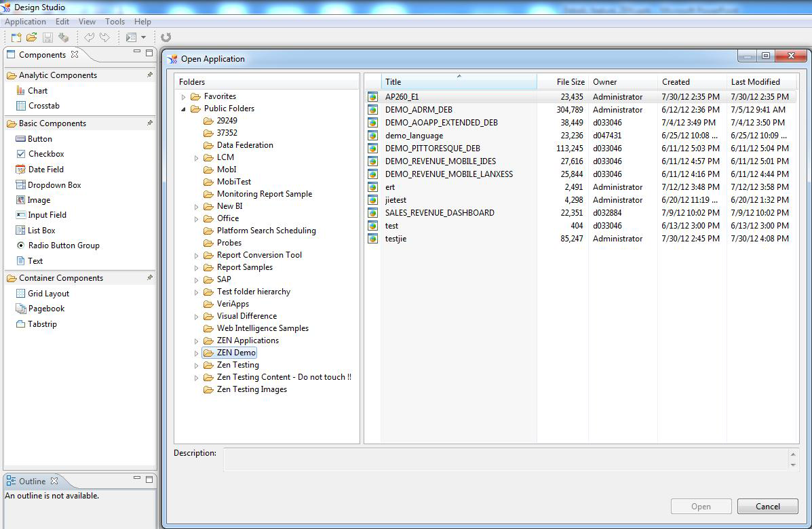This screenshot has width=812, height=529.
Task: Click the Open Application folder toolbar icon
Action: tap(32, 37)
